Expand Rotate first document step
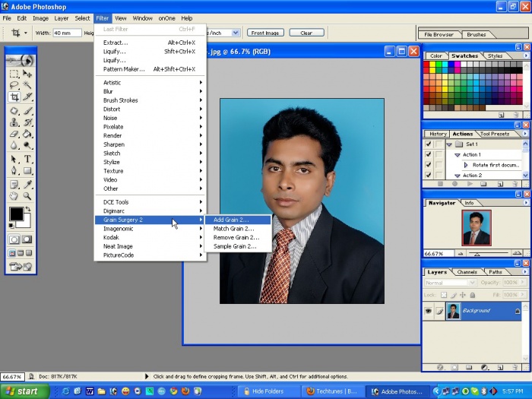 (x=466, y=165)
